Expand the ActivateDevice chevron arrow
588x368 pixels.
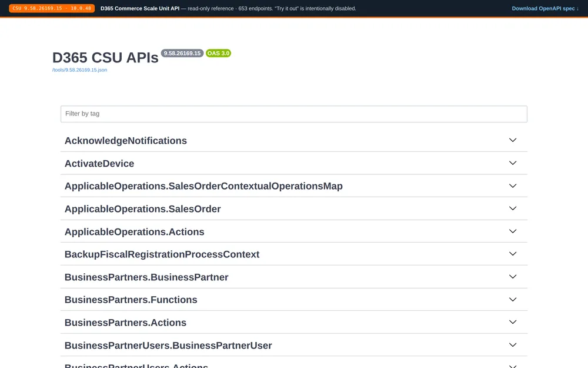(x=513, y=163)
